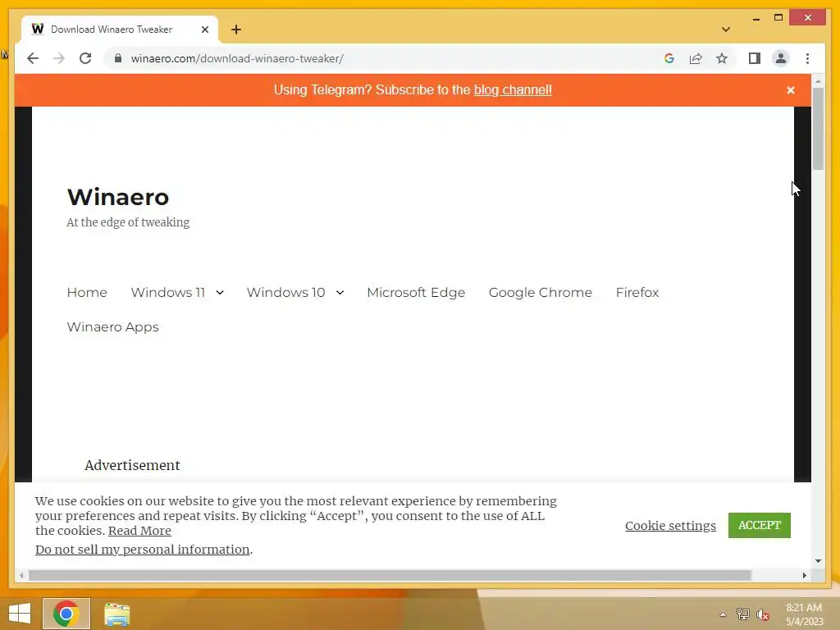
Task: Reload the Winaero page
Action: tap(85, 58)
